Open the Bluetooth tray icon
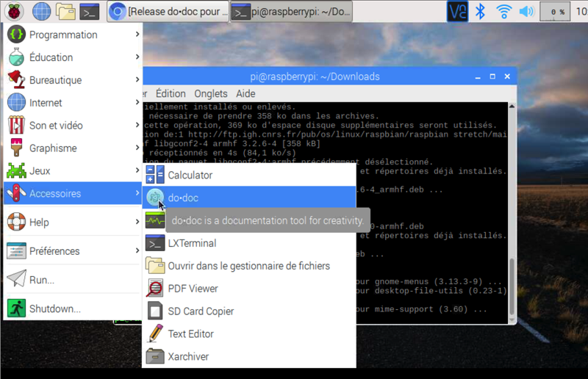 pos(481,11)
